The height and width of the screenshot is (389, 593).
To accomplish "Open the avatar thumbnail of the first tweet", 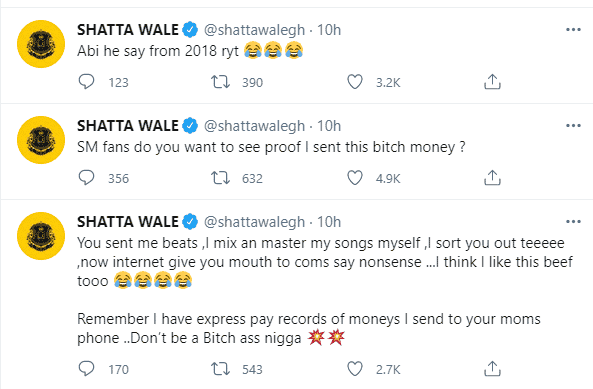I will pos(41,44).
